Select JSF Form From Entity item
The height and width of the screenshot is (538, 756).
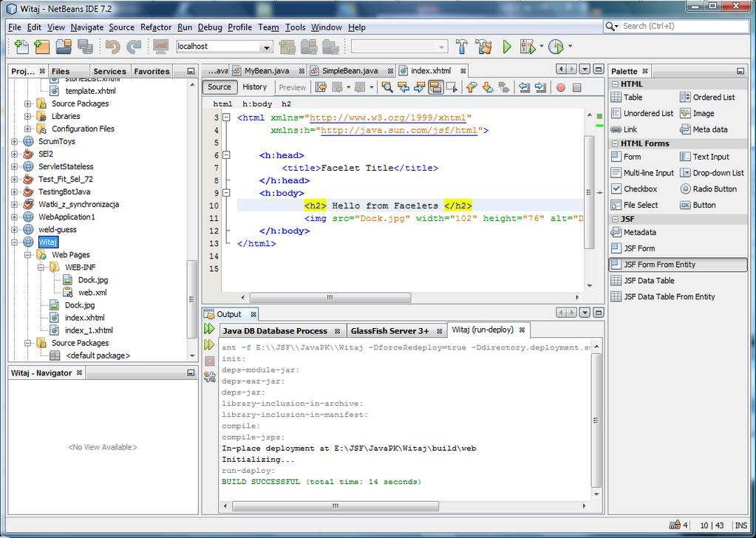point(678,265)
